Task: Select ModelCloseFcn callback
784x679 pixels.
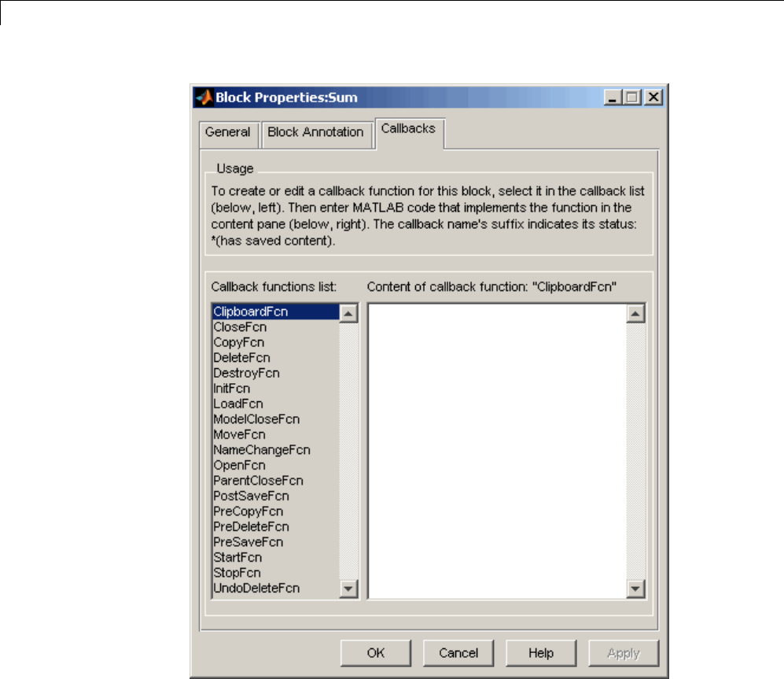Action: [275, 419]
